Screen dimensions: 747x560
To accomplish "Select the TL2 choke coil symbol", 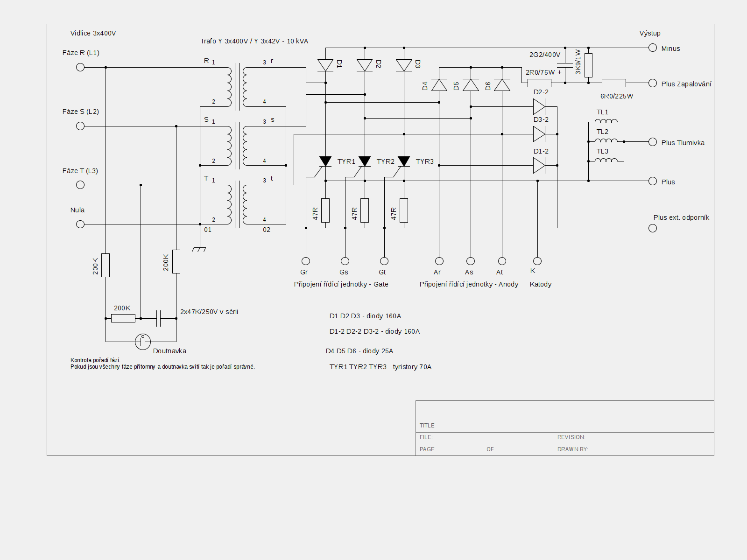I will pos(606,140).
